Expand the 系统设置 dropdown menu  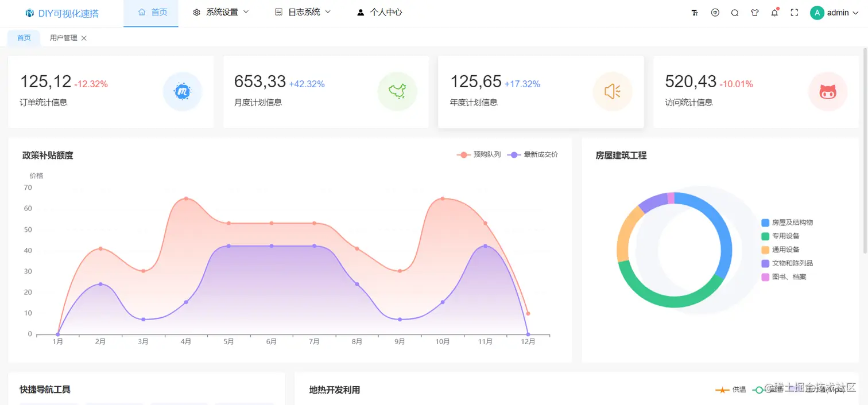(246, 12)
